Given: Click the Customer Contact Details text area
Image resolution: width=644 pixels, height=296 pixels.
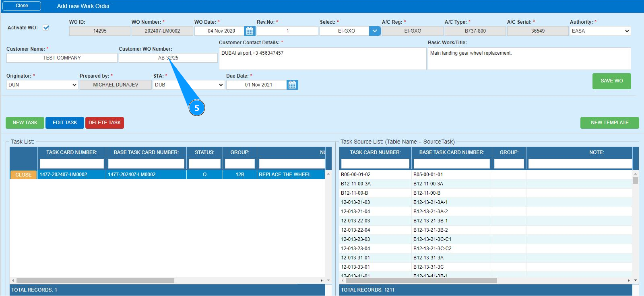Looking at the screenshot, I should [322, 59].
